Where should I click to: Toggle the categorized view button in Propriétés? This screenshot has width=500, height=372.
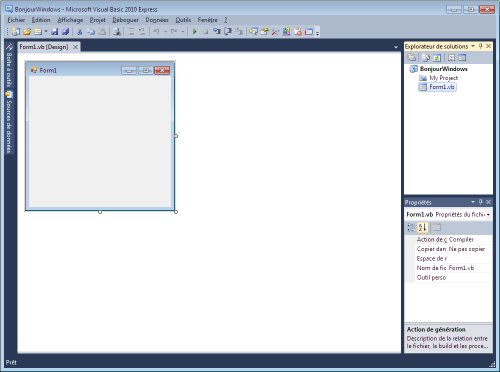click(x=411, y=228)
